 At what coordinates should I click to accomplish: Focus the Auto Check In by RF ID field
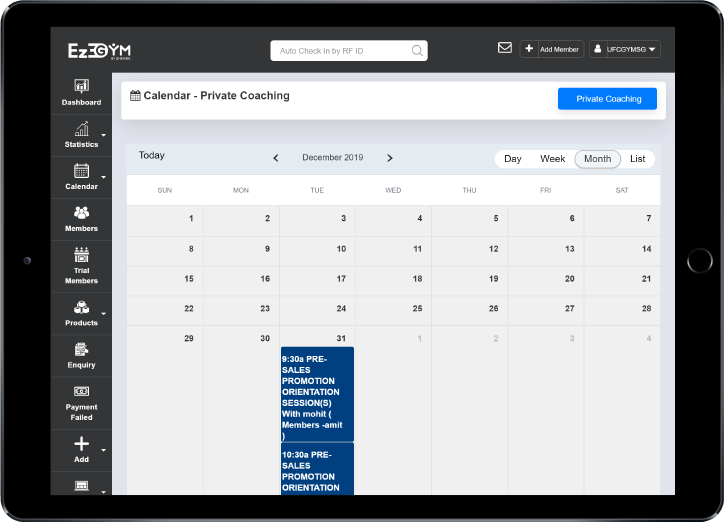[349, 51]
